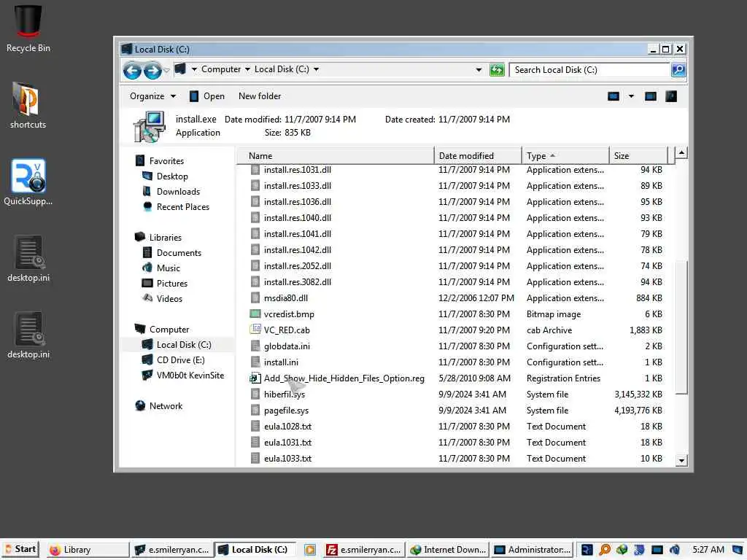747x560 pixels.
Task: Click the help icon in the toolbar
Action: (x=671, y=97)
